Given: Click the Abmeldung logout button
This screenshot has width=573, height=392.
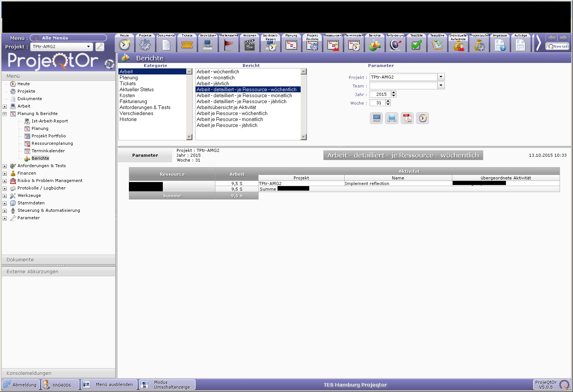Looking at the screenshot, I should [20, 385].
